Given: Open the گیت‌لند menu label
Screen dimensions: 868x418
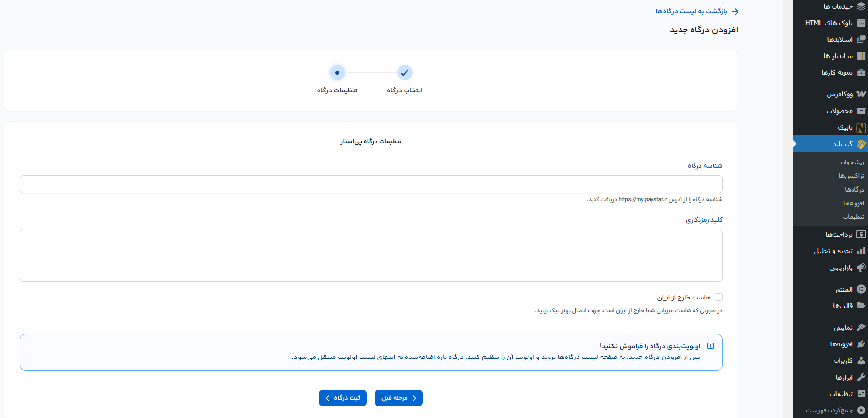Looking at the screenshot, I should point(842,144).
